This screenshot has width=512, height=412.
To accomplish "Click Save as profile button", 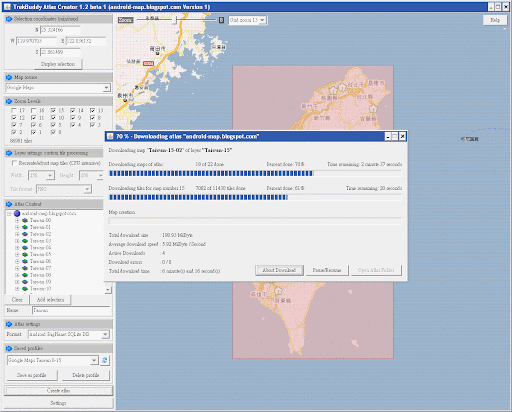I will point(32,375).
